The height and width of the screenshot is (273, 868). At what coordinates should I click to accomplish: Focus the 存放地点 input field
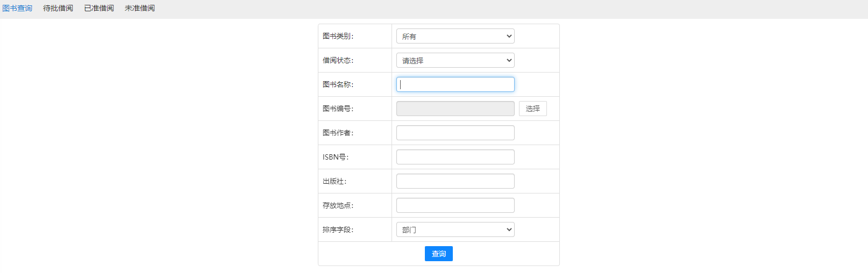455,205
